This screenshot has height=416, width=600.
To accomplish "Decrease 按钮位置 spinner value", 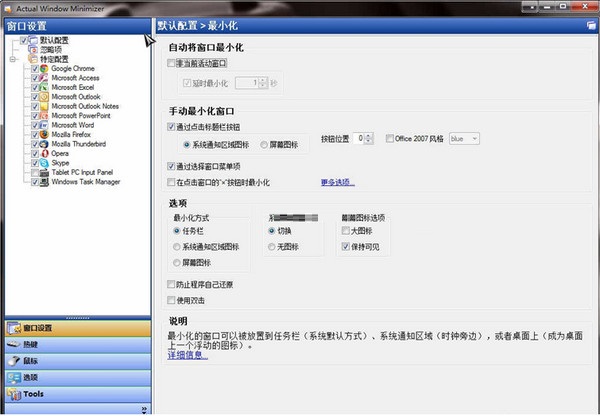I will (x=368, y=141).
